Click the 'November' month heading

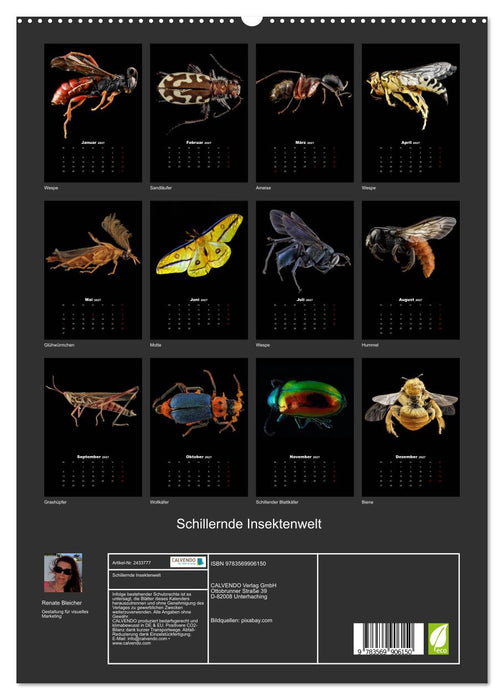pyautogui.click(x=300, y=457)
